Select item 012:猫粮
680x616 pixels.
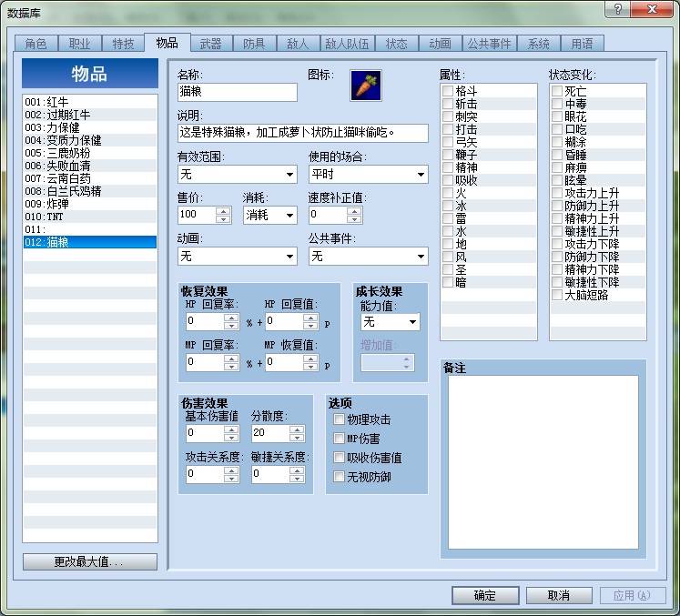pyautogui.click(x=90, y=242)
